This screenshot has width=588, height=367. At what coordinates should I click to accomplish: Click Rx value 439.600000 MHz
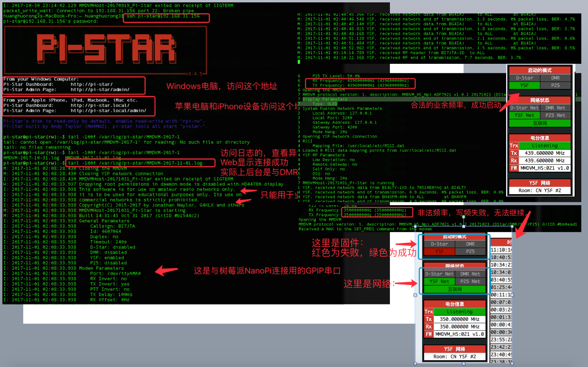[545, 161]
